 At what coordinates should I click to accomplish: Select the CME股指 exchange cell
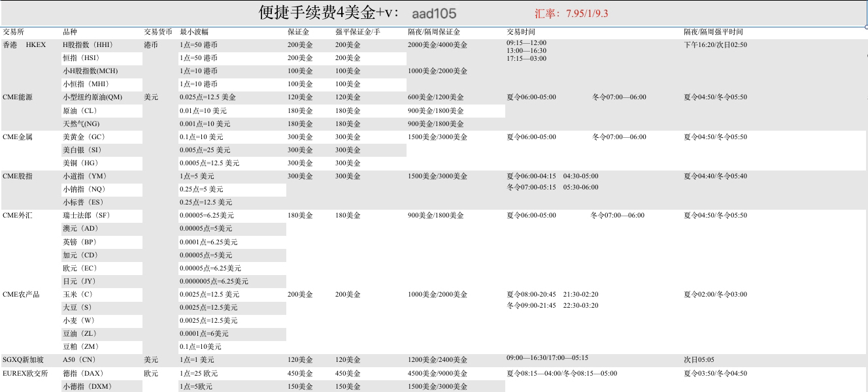point(18,176)
